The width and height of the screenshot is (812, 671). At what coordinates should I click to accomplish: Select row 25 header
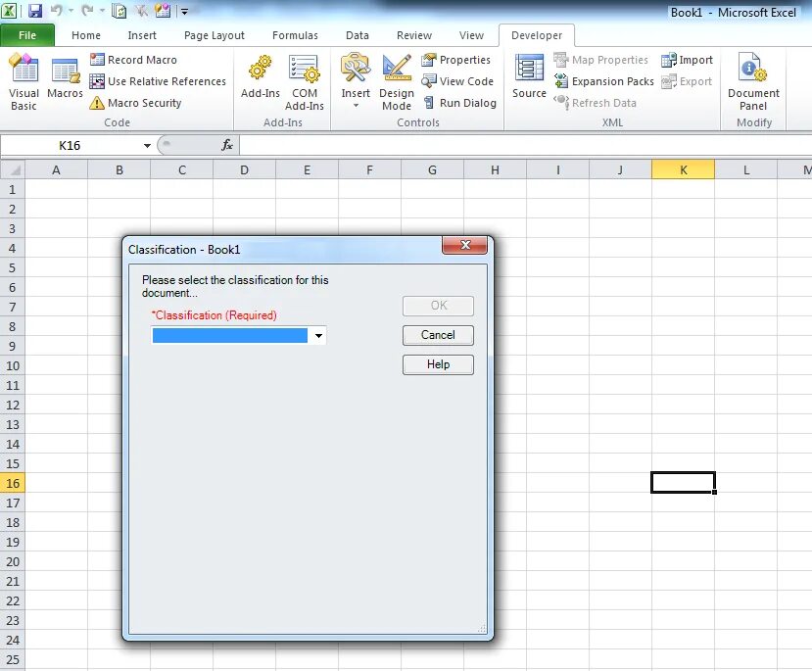[x=13, y=659]
